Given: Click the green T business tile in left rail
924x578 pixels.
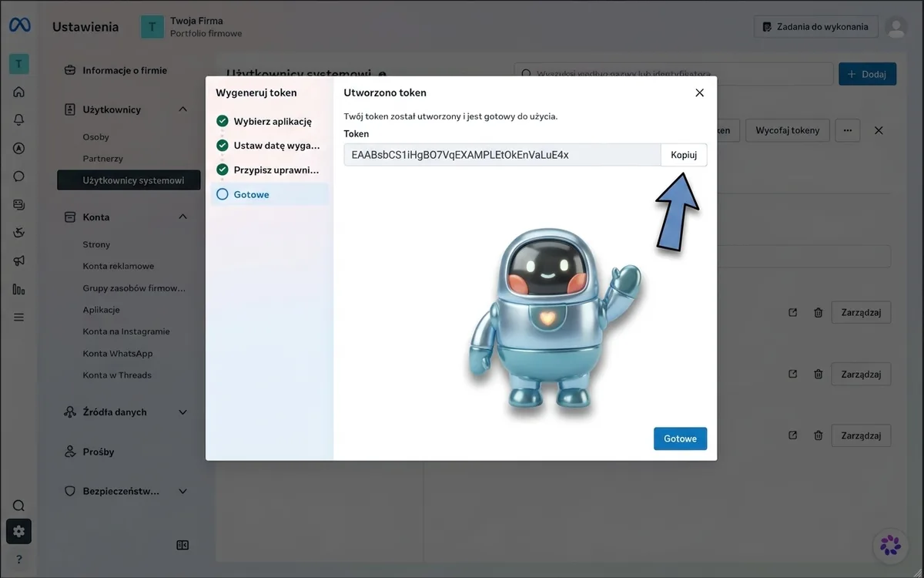Looking at the screenshot, I should tap(19, 64).
